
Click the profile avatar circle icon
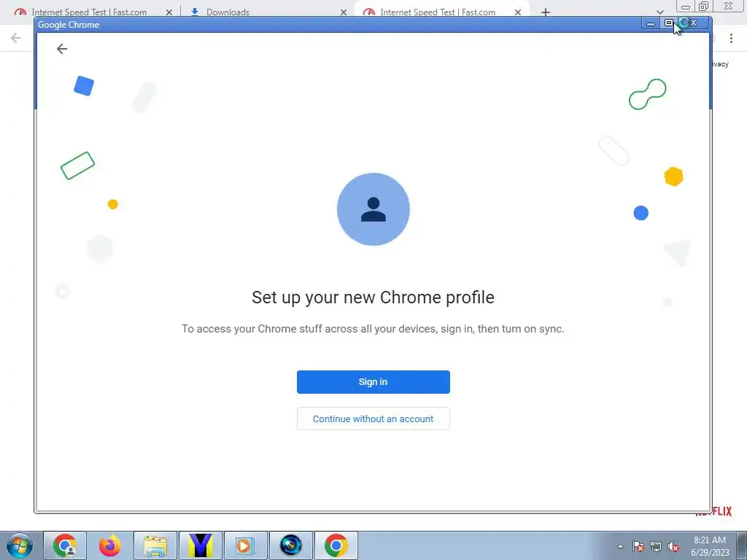(x=373, y=209)
